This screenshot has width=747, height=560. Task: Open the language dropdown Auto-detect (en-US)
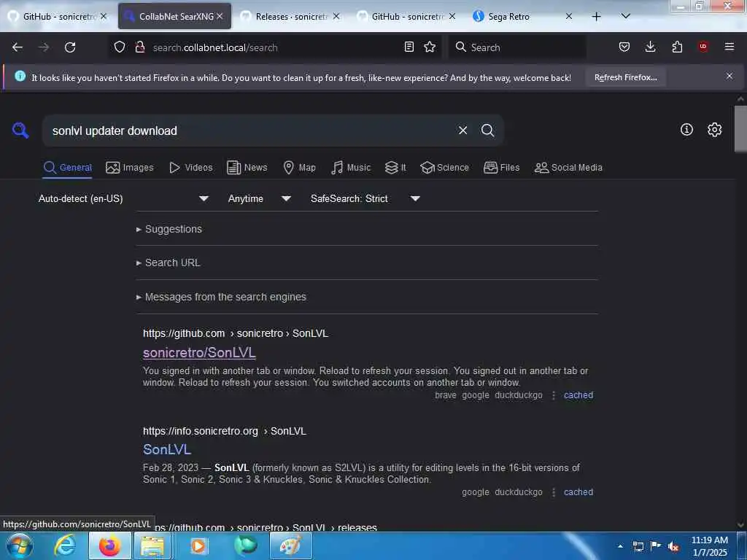[123, 198]
